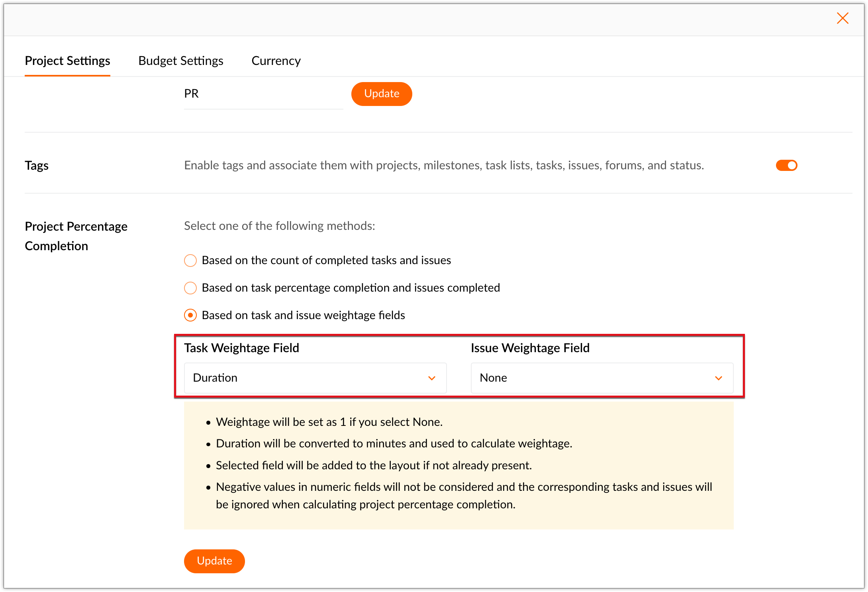
Task: Click the 'Based on task and issue weightage fields' text
Action: 303,316
